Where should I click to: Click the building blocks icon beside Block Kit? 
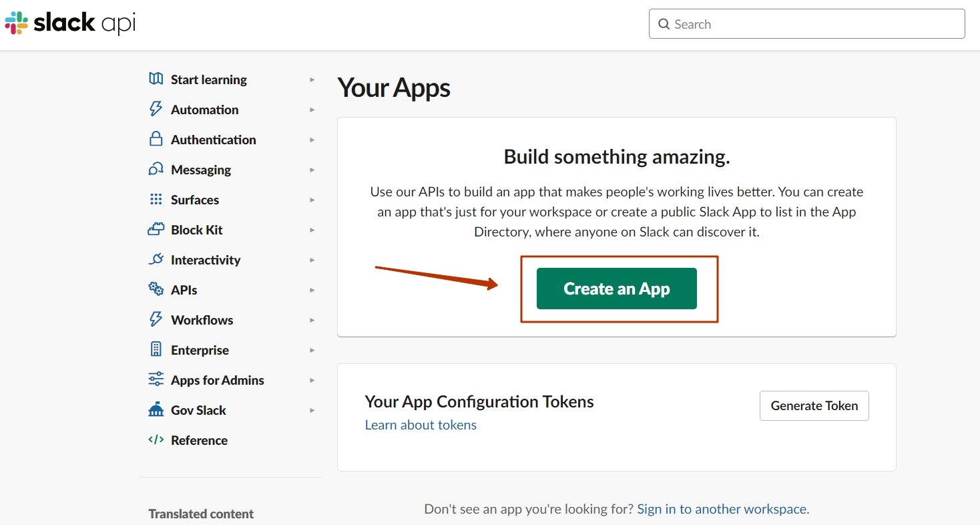point(156,230)
